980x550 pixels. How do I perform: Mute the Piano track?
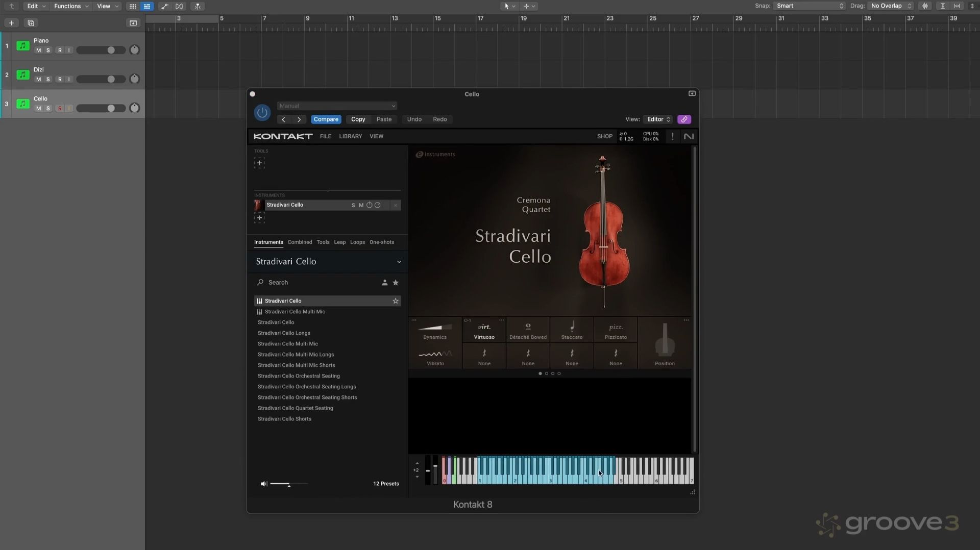point(38,51)
